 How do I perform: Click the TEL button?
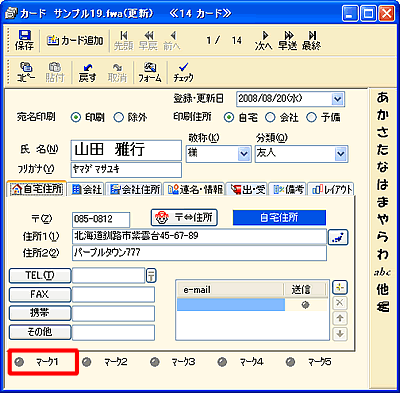point(40,276)
